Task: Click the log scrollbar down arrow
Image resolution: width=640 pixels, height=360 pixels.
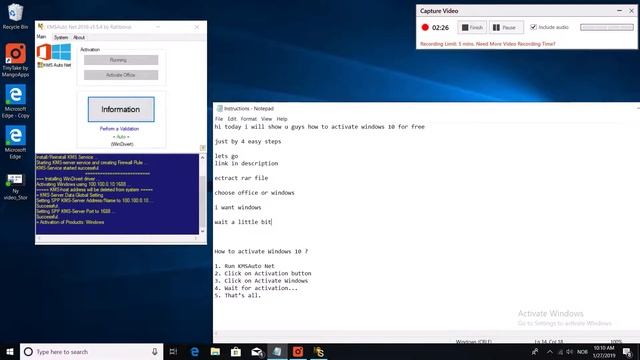Action: click(x=202, y=231)
